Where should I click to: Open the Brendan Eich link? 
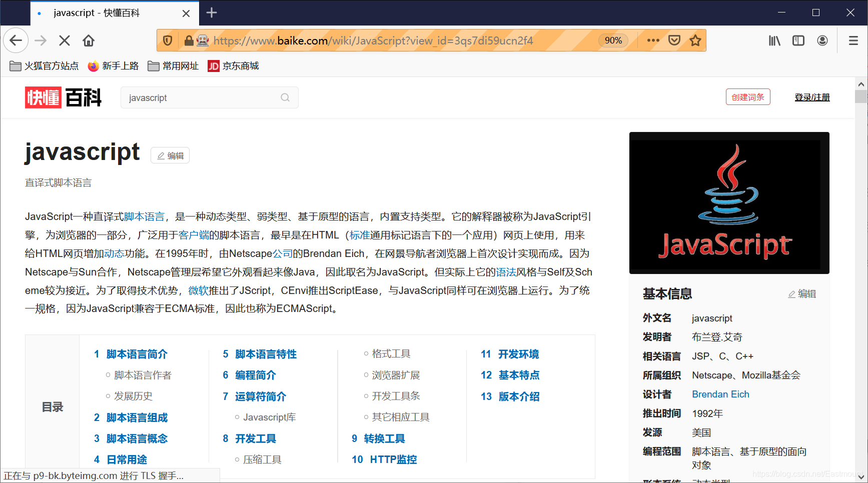coord(720,394)
